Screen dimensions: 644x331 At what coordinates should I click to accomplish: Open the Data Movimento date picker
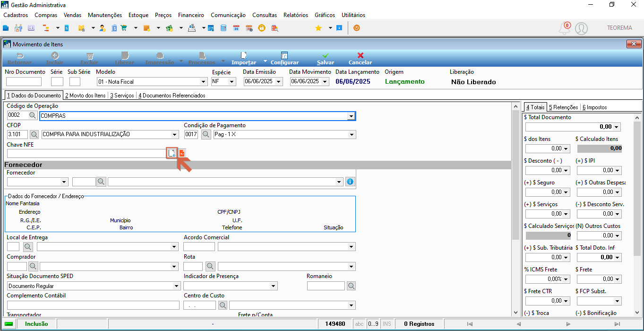325,81
